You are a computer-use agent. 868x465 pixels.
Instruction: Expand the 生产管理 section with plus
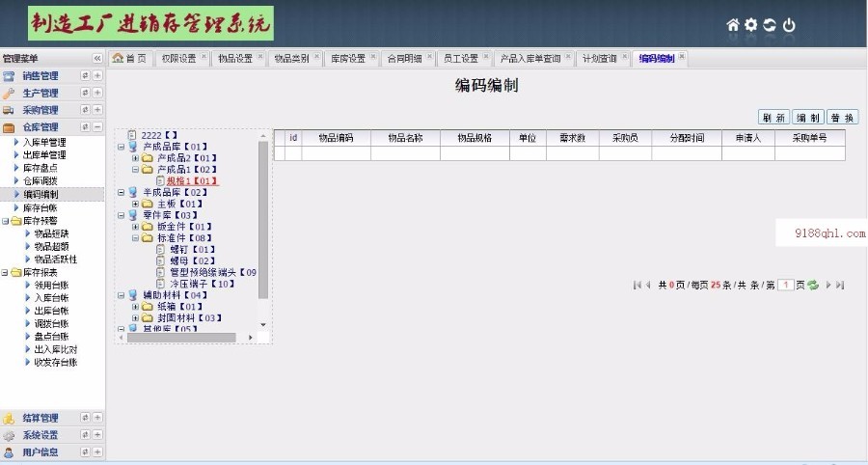click(97, 93)
